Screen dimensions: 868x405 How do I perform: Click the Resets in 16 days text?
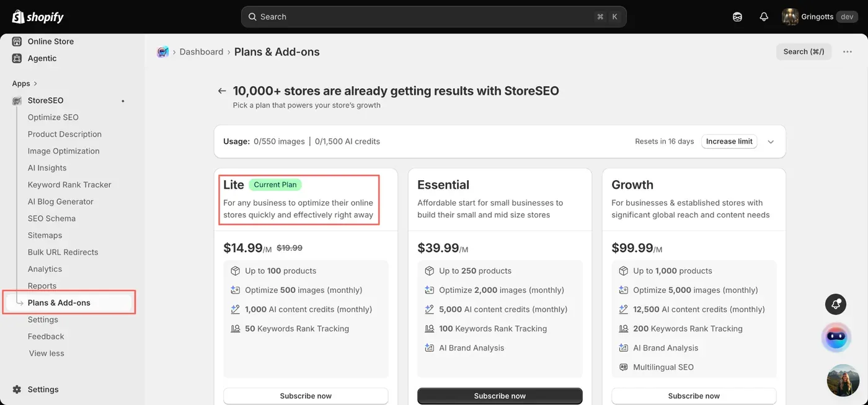[664, 141]
